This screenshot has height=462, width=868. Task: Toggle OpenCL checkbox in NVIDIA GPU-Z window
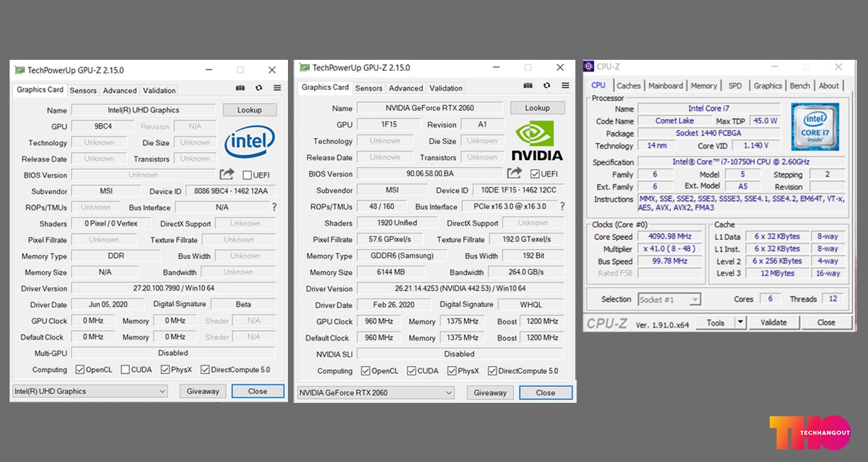tap(366, 371)
